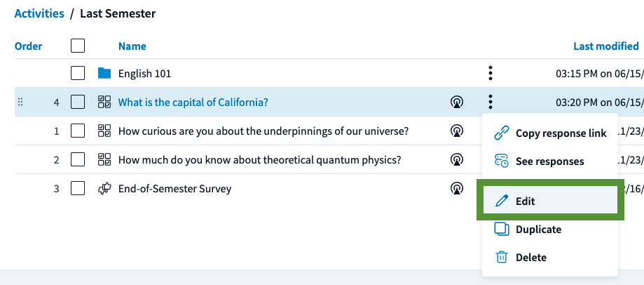The width and height of the screenshot is (644, 285).
Task: Check the English 101 folder checkbox
Action: click(78, 73)
